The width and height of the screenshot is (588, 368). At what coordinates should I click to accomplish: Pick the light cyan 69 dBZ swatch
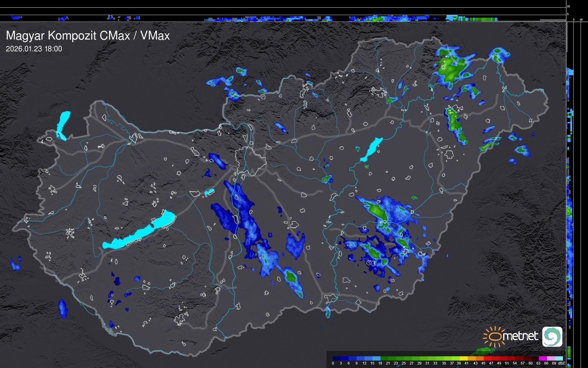pyautogui.click(x=559, y=358)
